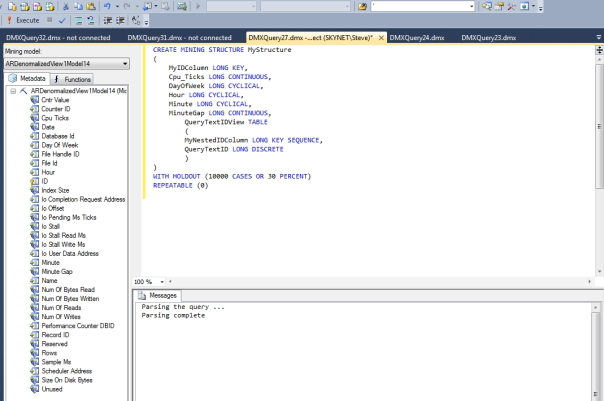Switch to the DMXQuery24.dmx tab
The width and height of the screenshot is (604, 401).
[416, 38]
